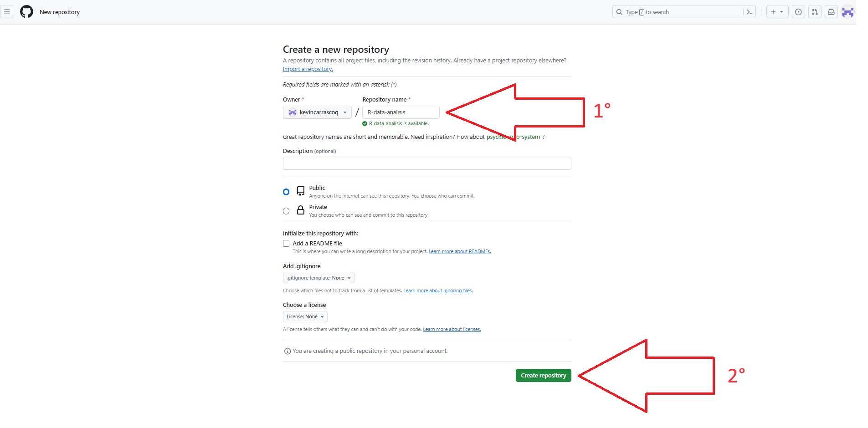Expand the Owner kevincarrascoq dropdown
Image resolution: width=868 pixels, height=428 pixels.
coord(317,112)
